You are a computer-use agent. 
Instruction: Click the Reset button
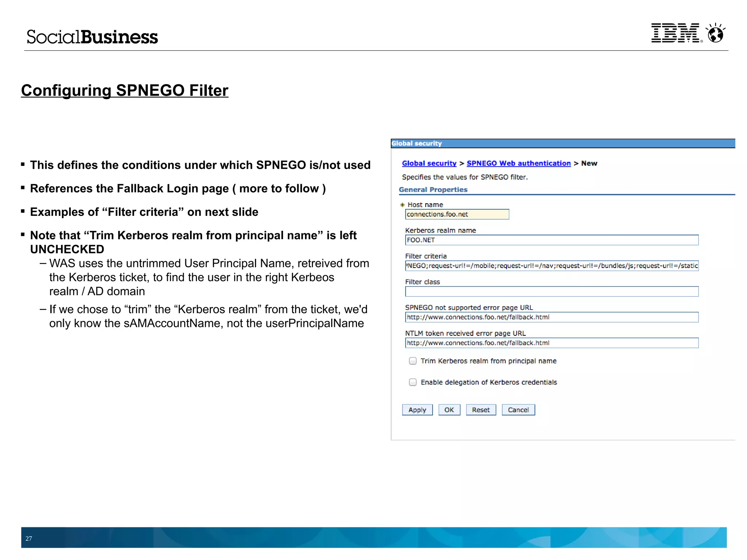(x=481, y=410)
